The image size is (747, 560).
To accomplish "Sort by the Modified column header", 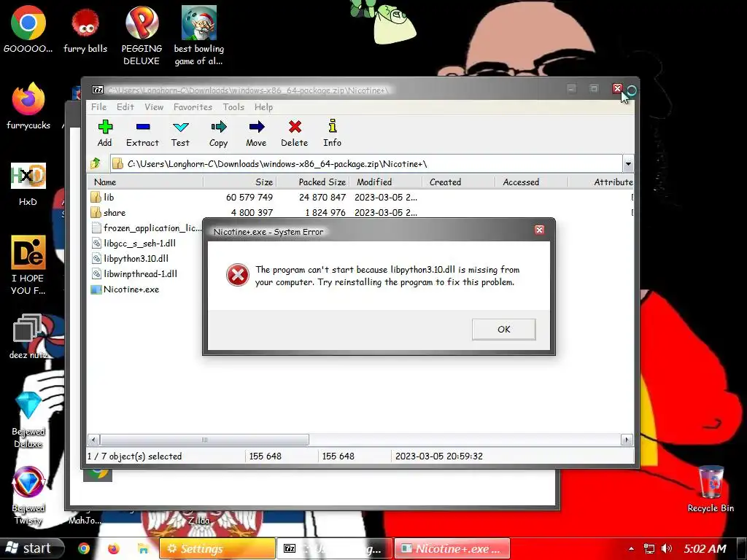I will point(386,182).
